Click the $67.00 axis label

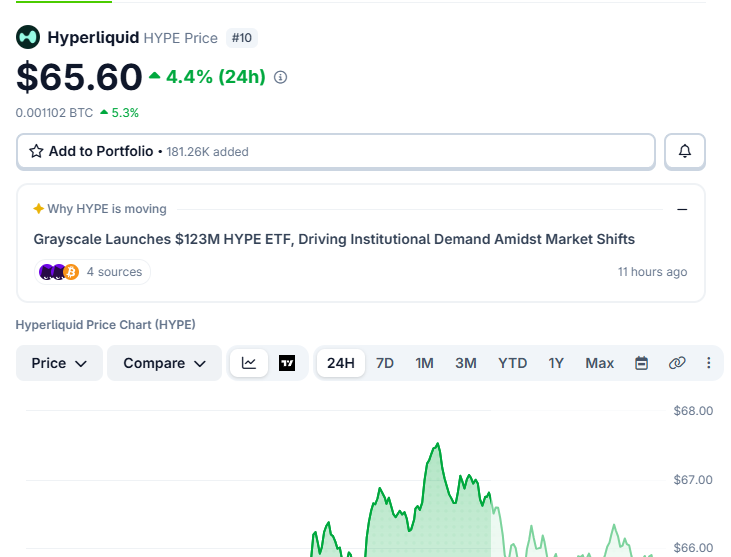click(693, 480)
